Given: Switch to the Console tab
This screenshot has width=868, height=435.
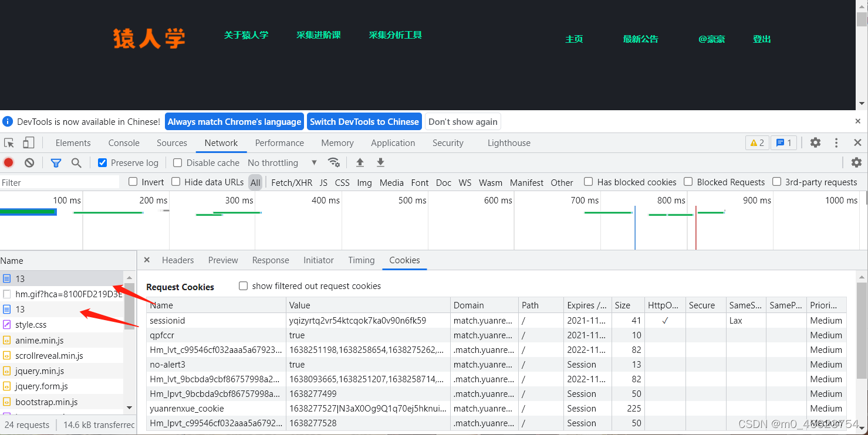Looking at the screenshot, I should click(124, 143).
